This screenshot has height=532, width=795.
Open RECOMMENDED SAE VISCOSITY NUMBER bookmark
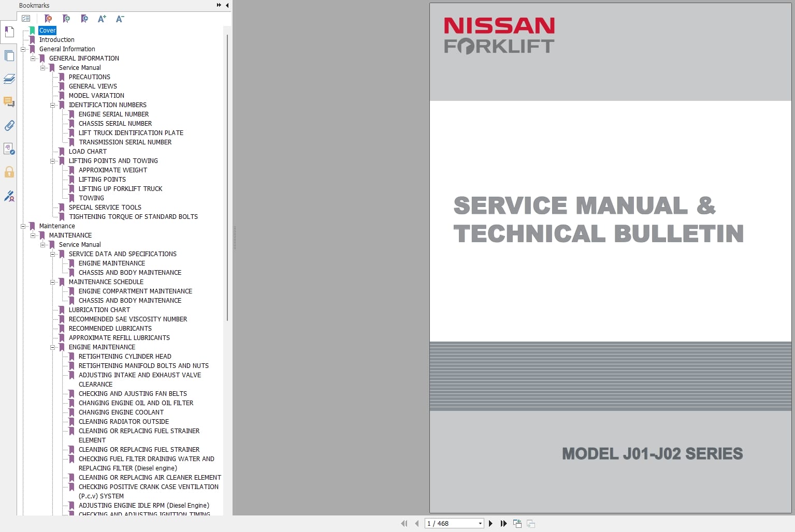point(128,319)
